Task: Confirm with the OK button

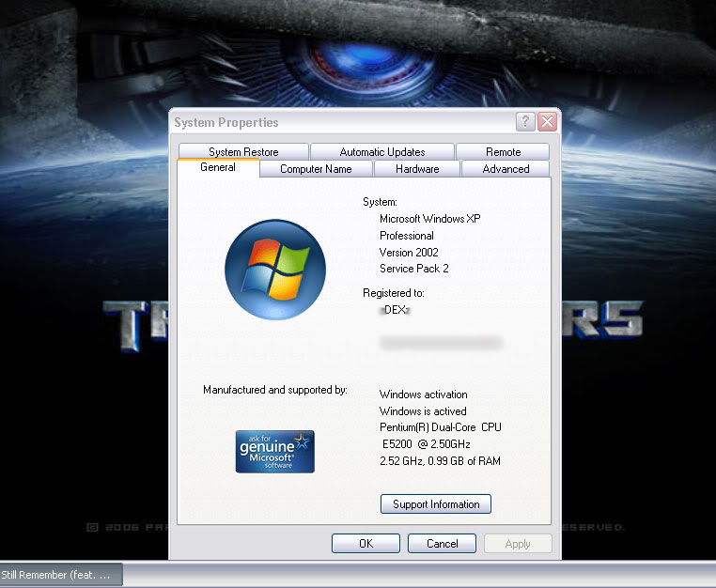Action: coord(366,543)
